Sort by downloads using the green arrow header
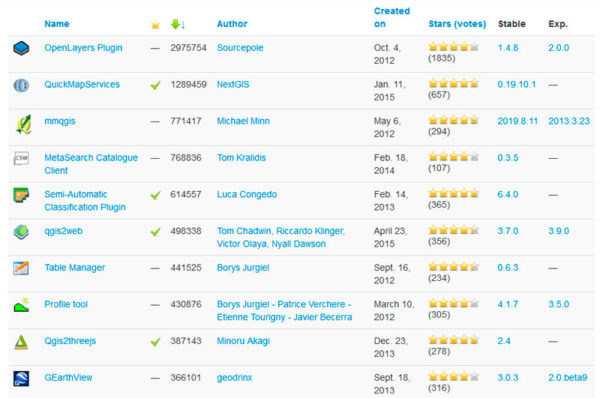Viewport: 600px width, 398px height. coord(178,24)
